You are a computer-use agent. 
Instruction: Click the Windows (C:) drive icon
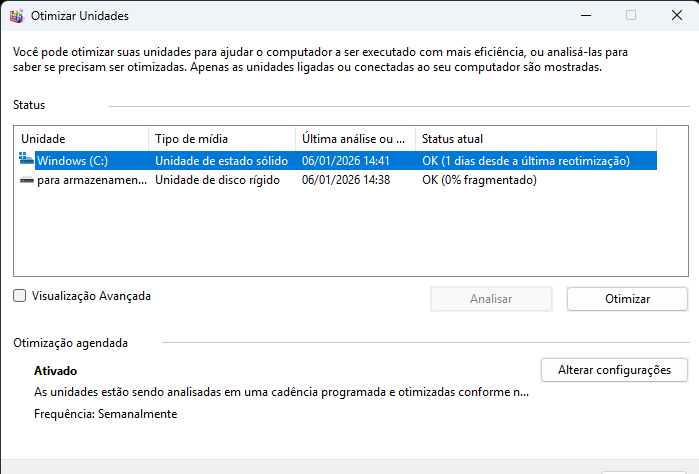(x=26, y=159)
